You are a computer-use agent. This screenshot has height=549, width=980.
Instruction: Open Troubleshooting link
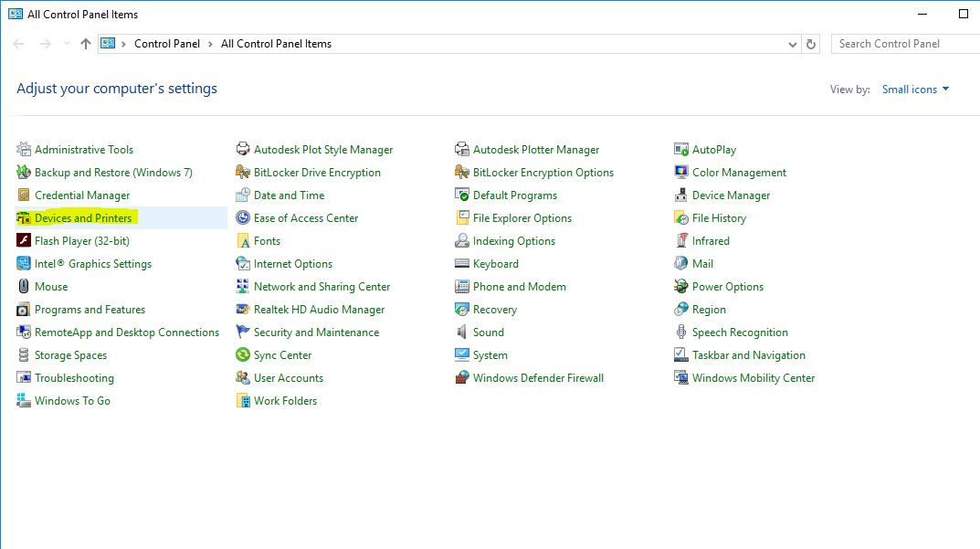pos(74,377)
